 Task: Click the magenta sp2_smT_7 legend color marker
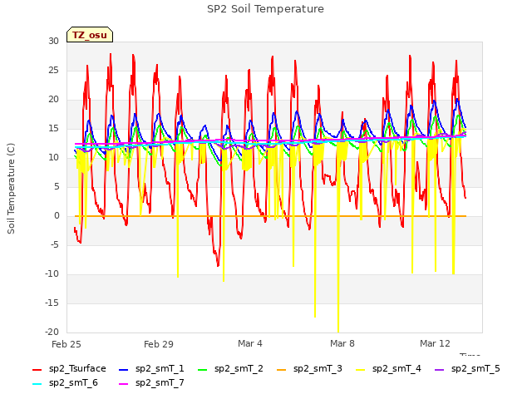pos(124,384)
